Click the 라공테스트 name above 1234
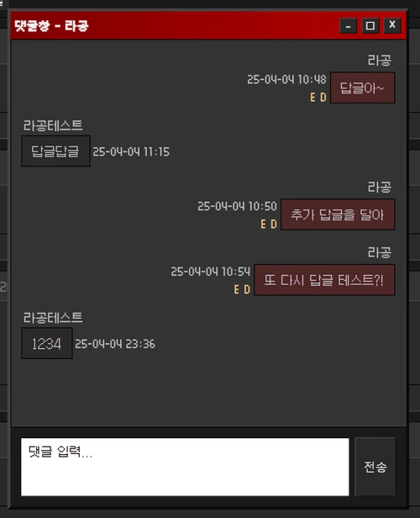The width and height of the screenshot is (420, 518). (x=53, y=318)
